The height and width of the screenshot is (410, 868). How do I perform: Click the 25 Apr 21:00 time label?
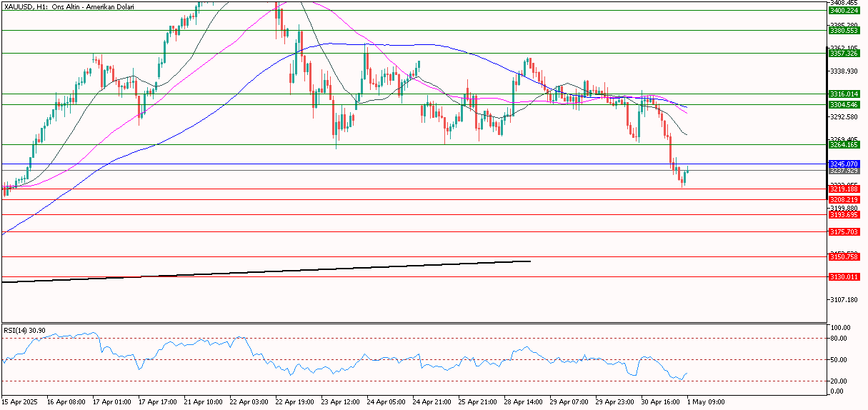coord(477,402)
